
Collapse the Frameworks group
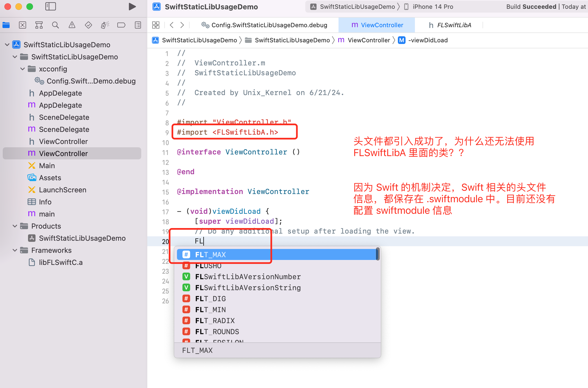tap(15, 250)
